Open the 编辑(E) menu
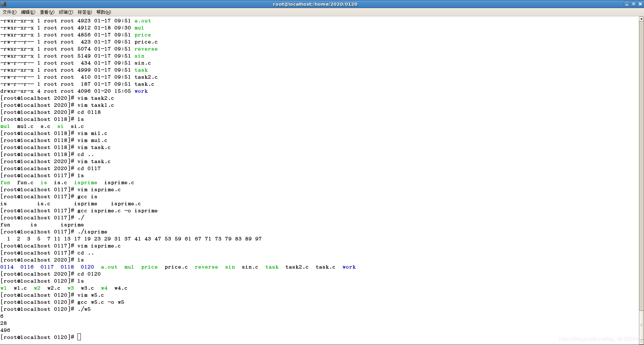This screenshot has height=345, width=644. (x=28, y=12)
